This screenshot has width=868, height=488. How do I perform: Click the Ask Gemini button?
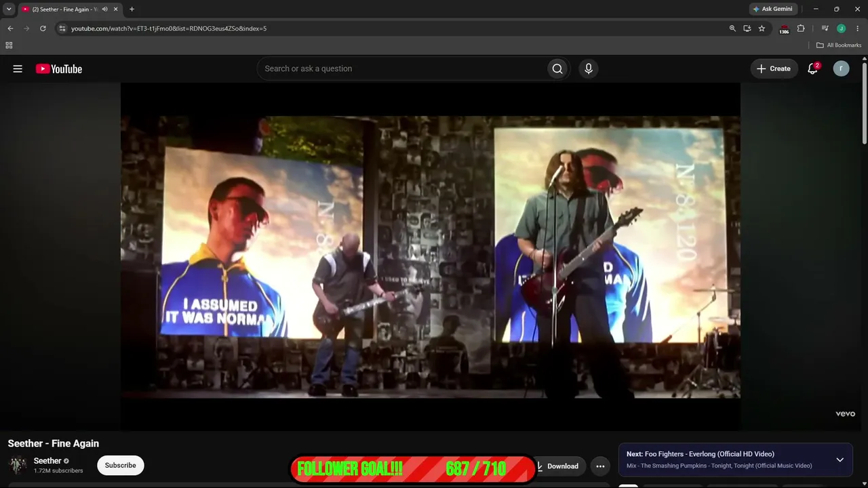tap(772, 9)
